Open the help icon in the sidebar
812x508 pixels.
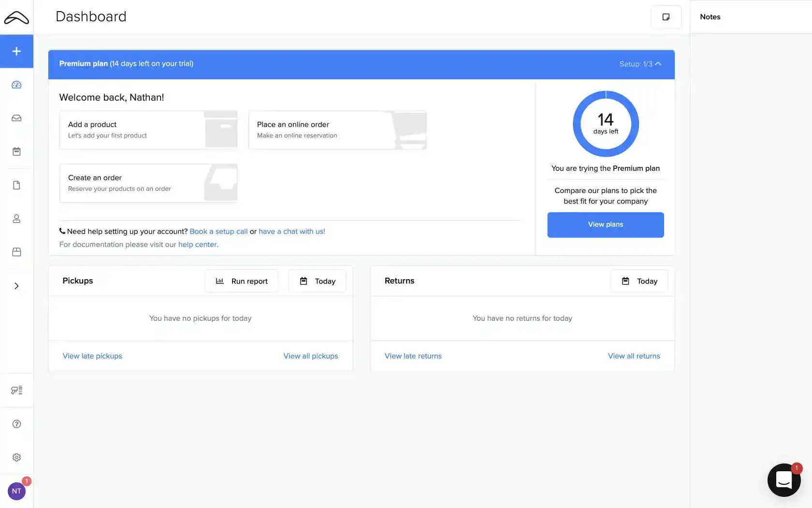[x=16, y=423]
